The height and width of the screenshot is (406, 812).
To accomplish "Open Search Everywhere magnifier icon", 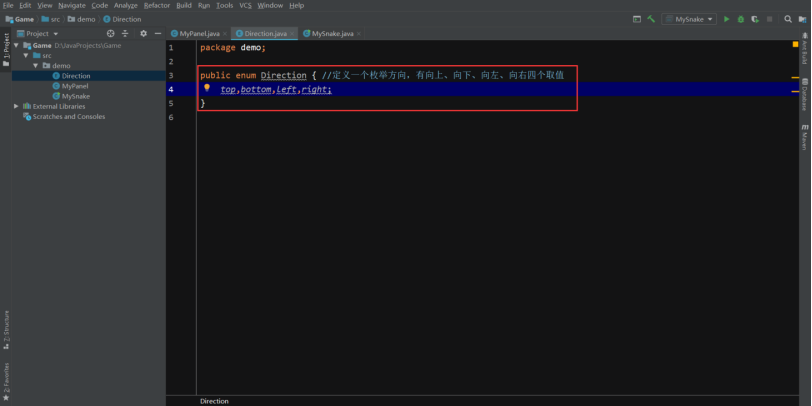I will click(x=788, y=19).
